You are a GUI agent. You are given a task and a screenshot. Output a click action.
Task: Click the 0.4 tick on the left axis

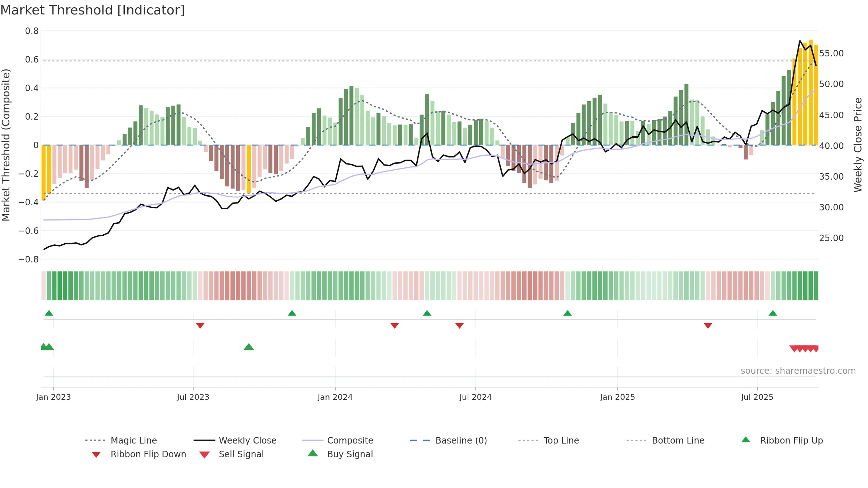[32, 88]
